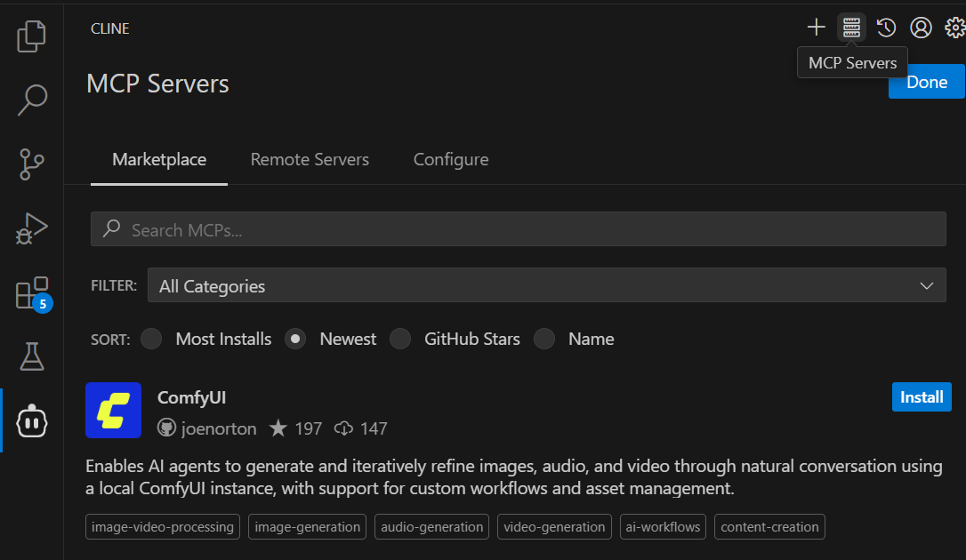Click the video-generation tag
The image size is (966, 560).
click(554, 527)
